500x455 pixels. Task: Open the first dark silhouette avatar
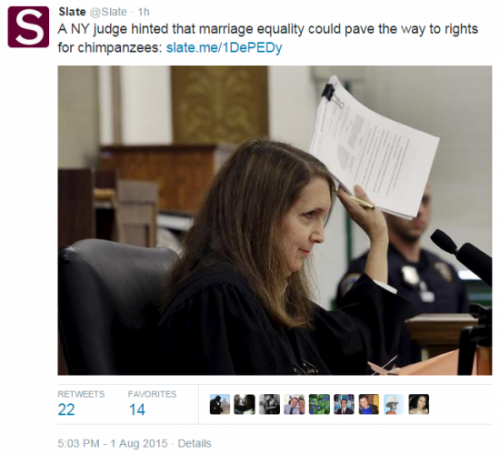[220, 404]
